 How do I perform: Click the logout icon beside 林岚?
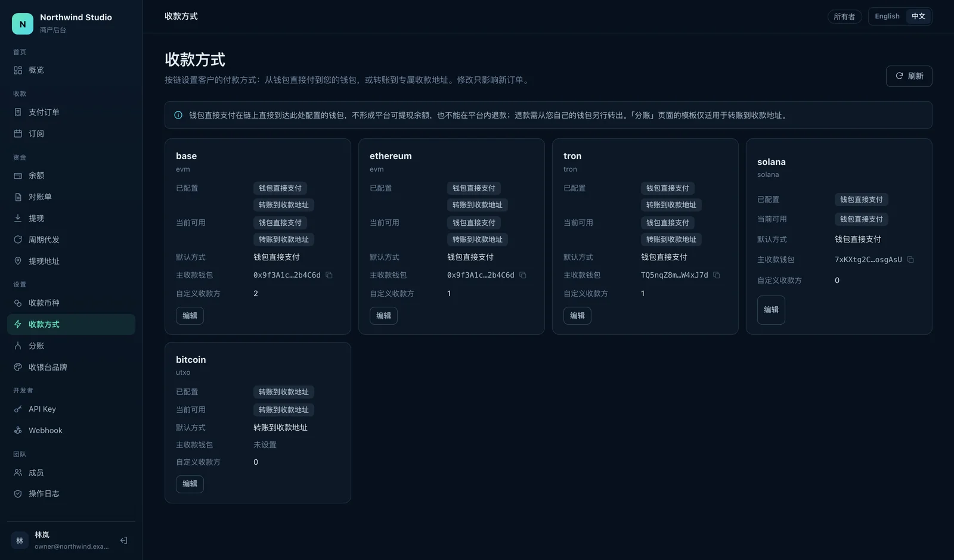[x=123, y=540]
